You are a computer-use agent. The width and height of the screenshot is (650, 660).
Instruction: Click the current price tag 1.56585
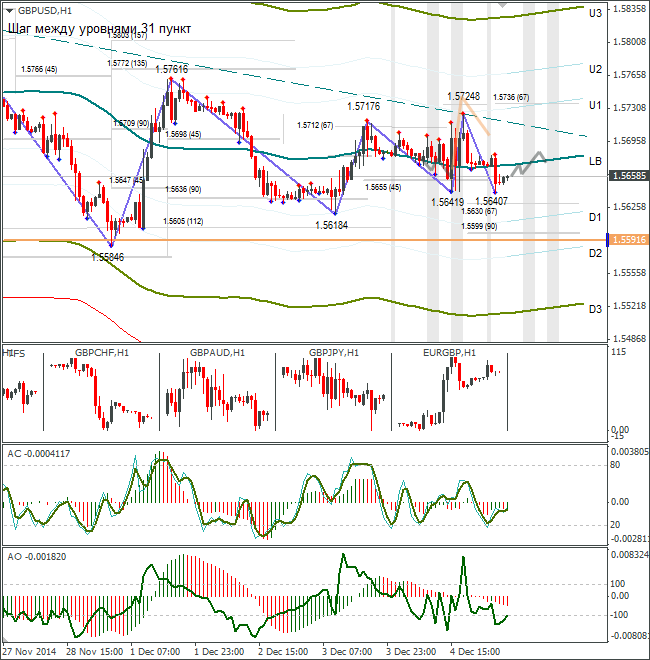[x=629, y=176]
